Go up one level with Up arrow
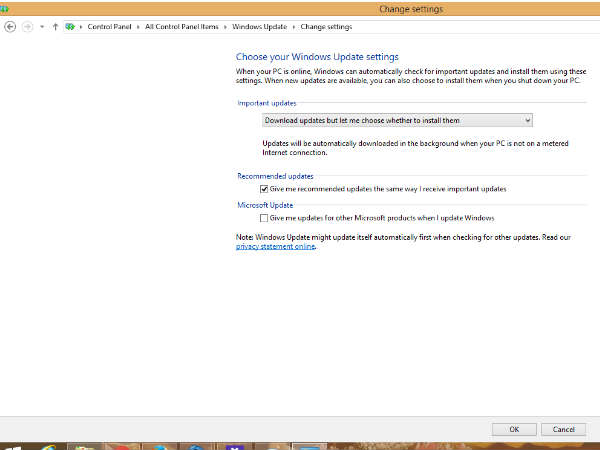600x450 pixels. (x=55, y=26)
